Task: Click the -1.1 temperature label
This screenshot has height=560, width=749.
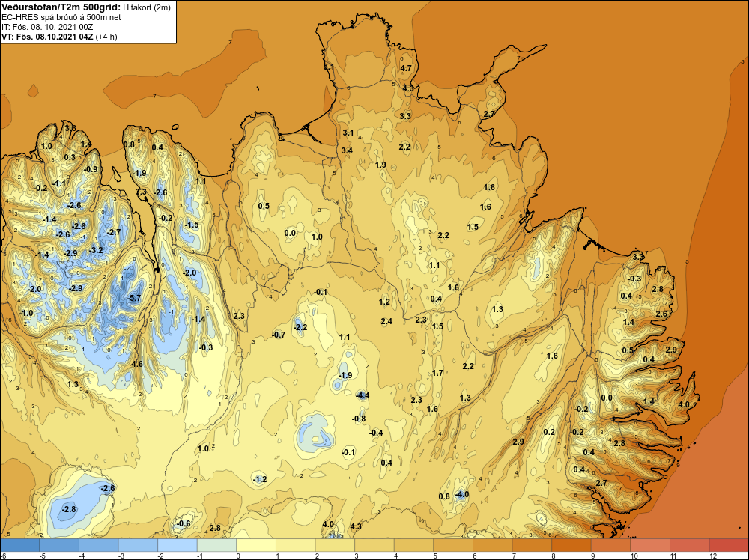Action: tap(58, 184)
